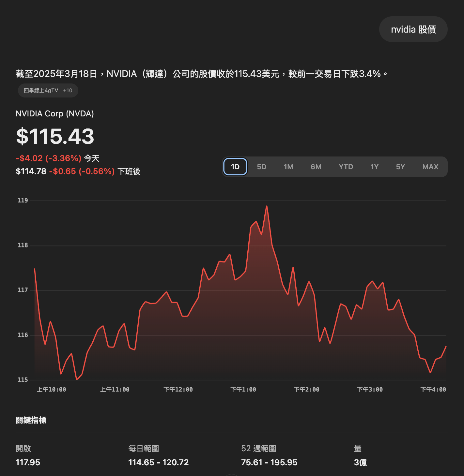
Task: Click the 上午10:00 axis label
Action: 51,389
